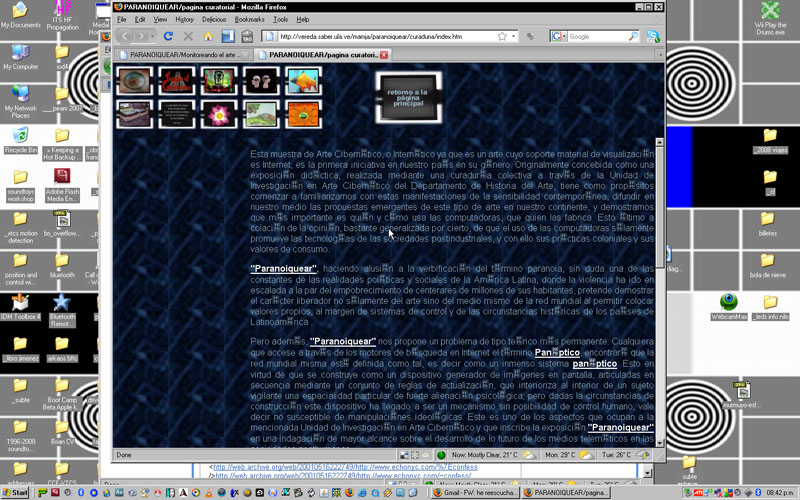Open My Network Places desktop icon
Viewport: 800px width, 500px height.
coord(20,102)
